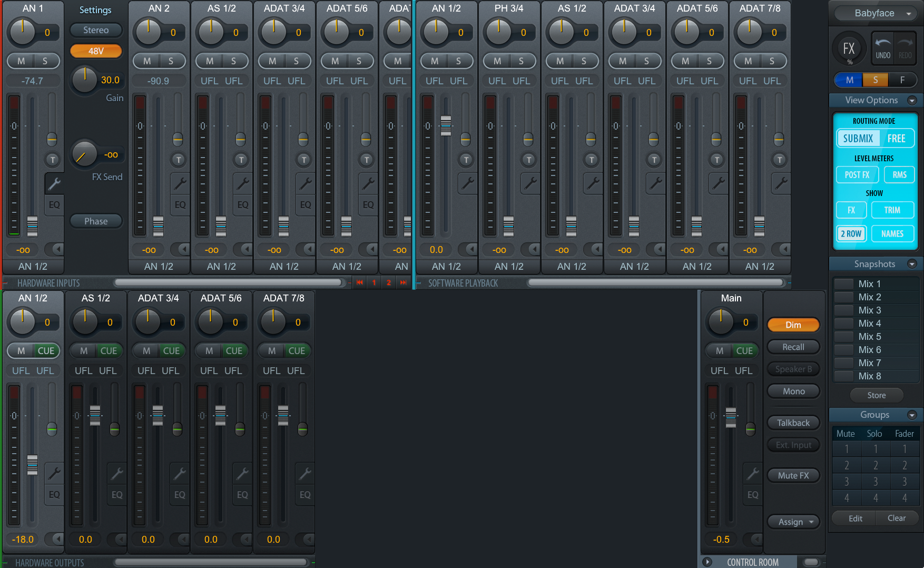Enable CUE on AS 1/2 output
Viewport: 924px width, 568px height.
[109, 351]
